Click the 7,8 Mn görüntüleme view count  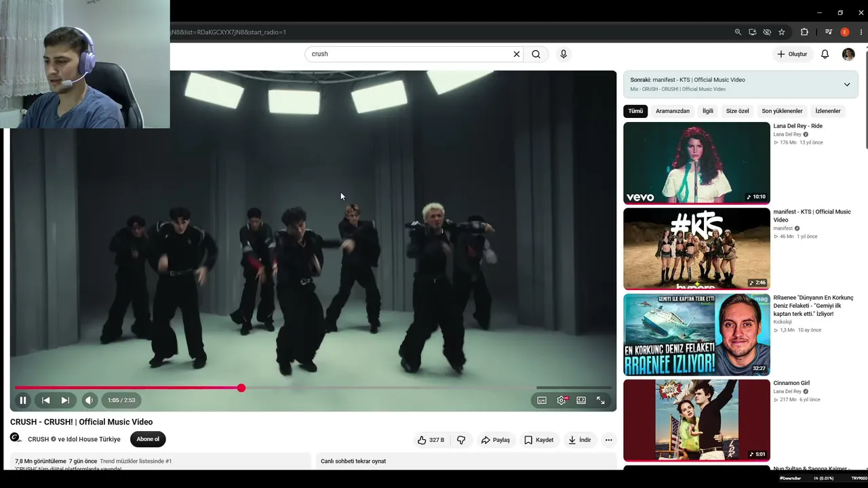[41, 461]
